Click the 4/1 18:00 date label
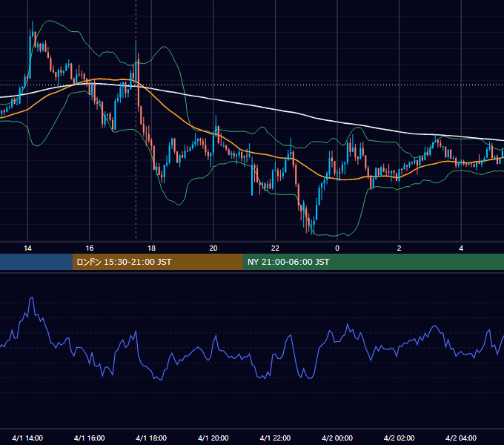Screen dimensions: 504x445 pos(151,438)
